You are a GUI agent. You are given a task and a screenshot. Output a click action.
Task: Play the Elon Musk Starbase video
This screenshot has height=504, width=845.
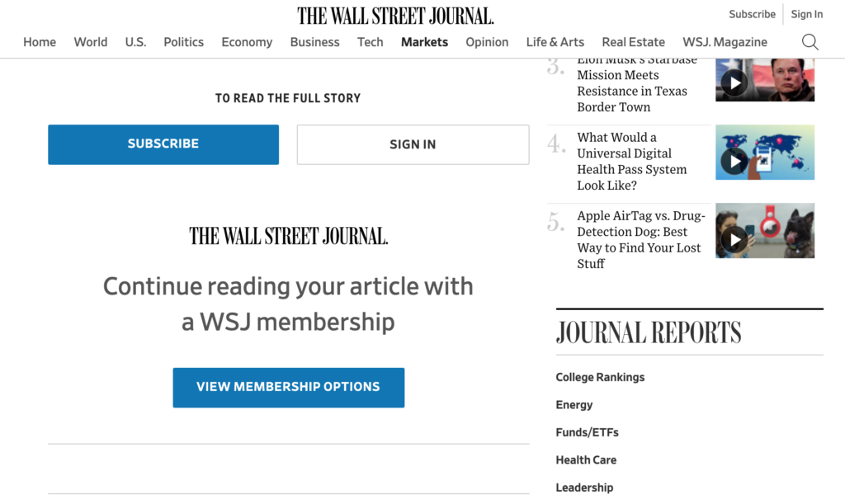[734, 82]
